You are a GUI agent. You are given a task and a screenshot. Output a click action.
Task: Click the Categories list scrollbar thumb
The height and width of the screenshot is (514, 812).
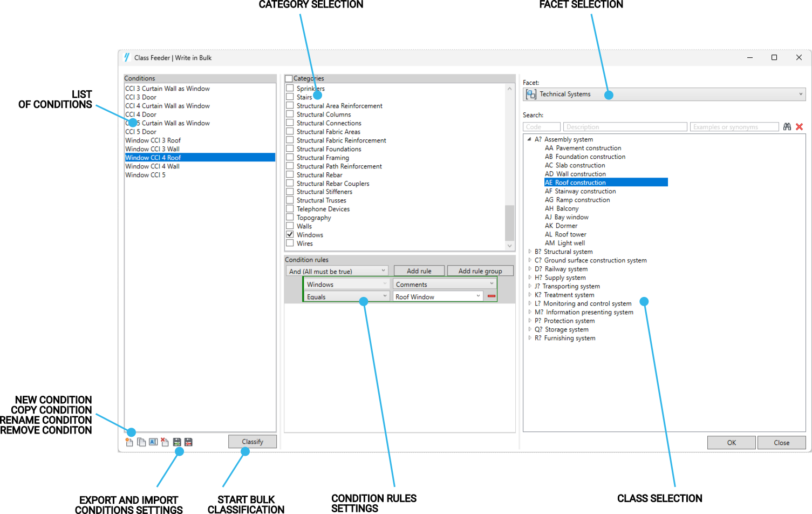click(509, 222)
